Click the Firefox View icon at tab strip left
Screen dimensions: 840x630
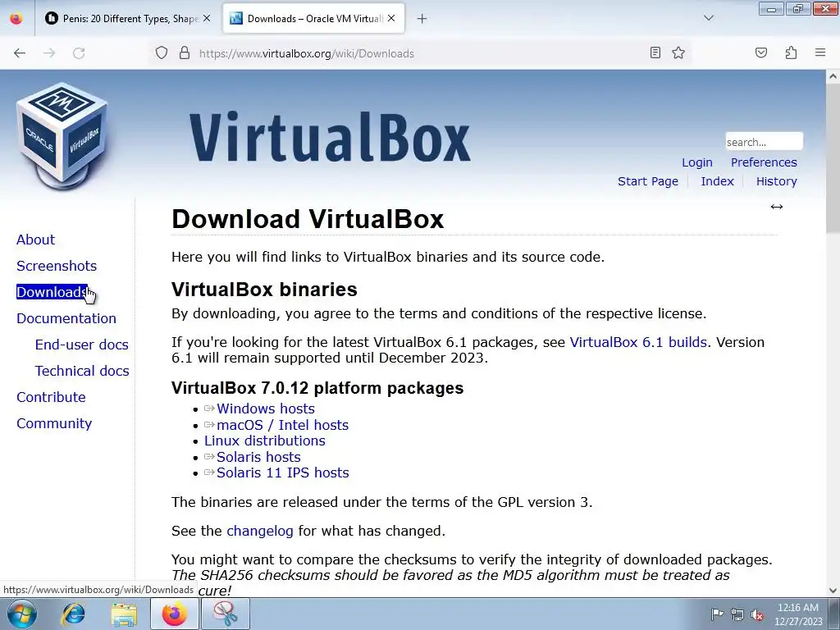point(16,19)
